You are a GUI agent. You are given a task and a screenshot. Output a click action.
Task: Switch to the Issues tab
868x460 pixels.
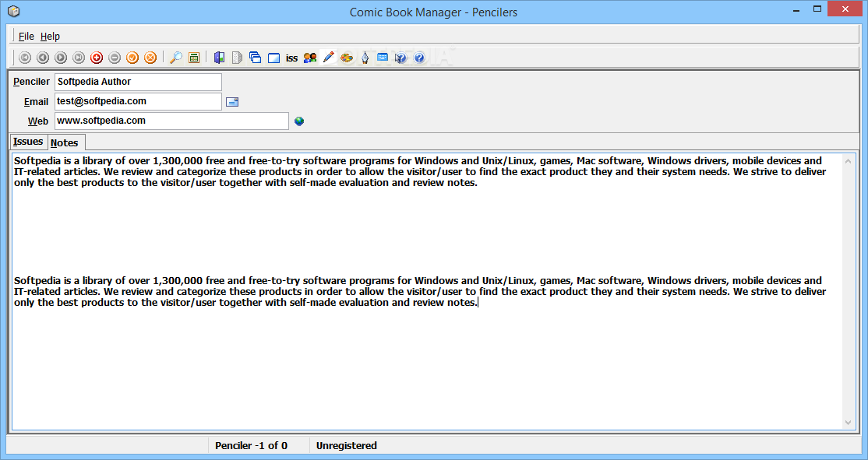pyautogui.click(x=28, y=142)
